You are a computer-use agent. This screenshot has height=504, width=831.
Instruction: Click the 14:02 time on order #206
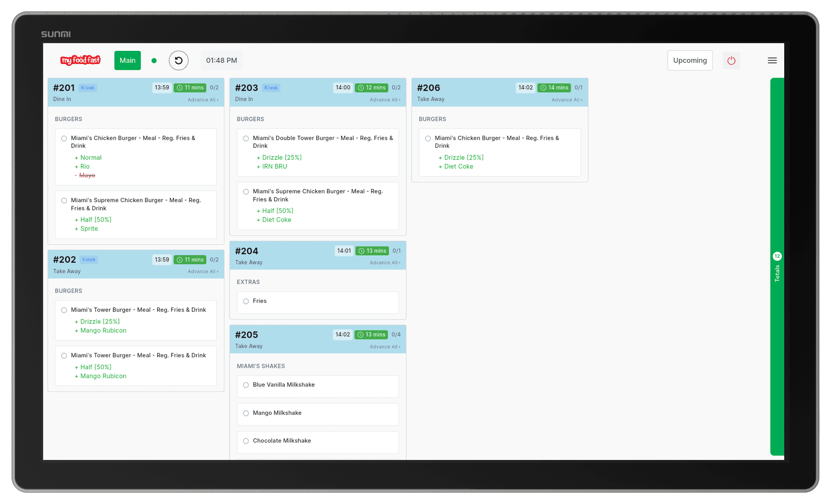525,88
